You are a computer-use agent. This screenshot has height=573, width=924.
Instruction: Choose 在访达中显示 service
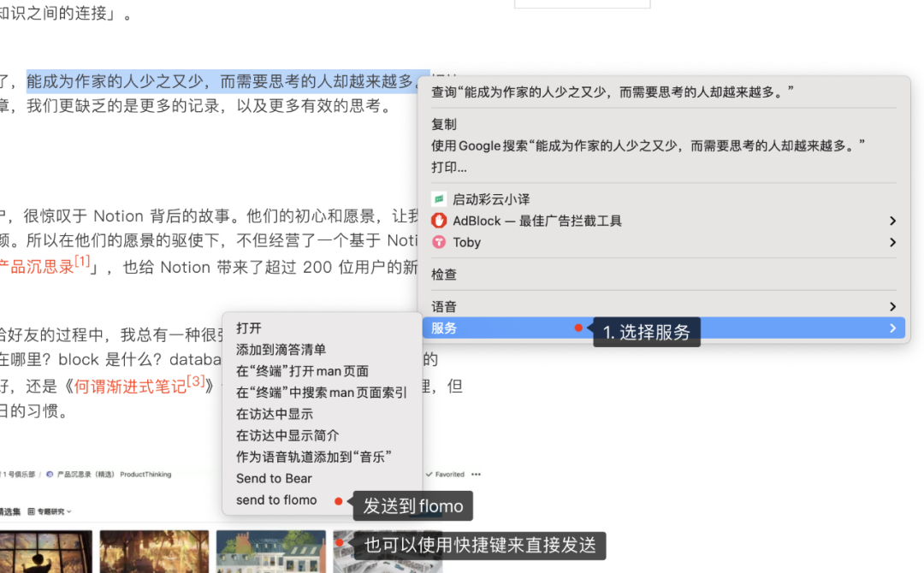322,414
